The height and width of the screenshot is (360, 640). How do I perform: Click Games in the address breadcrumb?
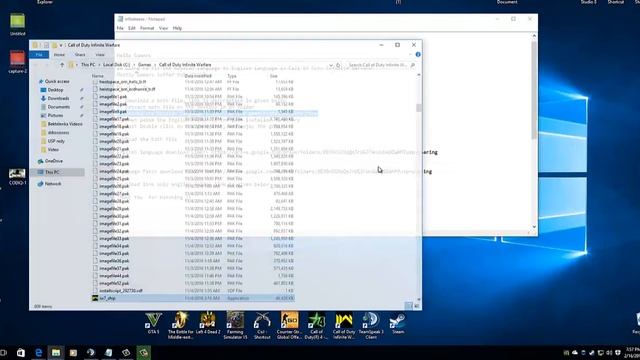pyautogui.click(x=144, y=65)
